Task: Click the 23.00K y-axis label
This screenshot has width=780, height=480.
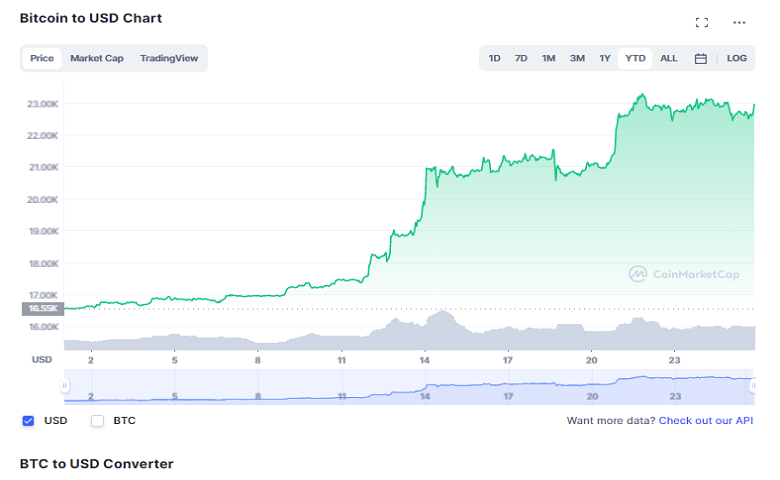Action: (43, 104)
